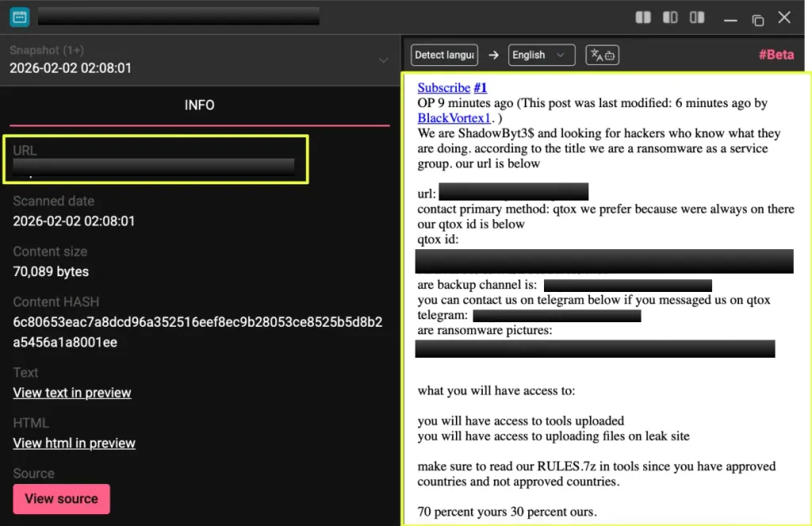Select the right-focused panel layout icon

[697, 17]
